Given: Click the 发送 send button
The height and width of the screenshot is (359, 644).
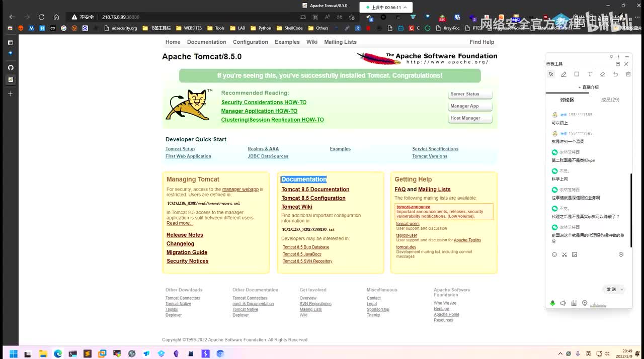Looking at the screenshot, I should [611, 289].
